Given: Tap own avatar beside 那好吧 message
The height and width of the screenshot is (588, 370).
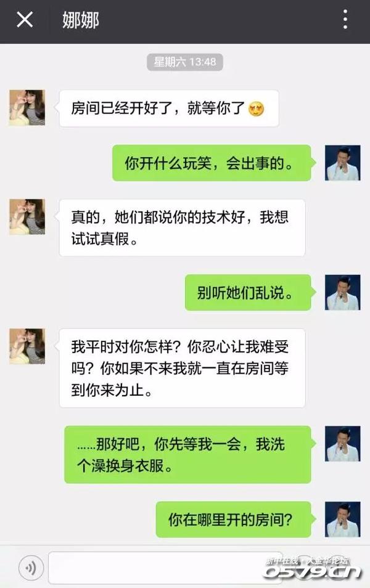Looking at the screenshot, I should pyautogui.click(x=343, y=444).
